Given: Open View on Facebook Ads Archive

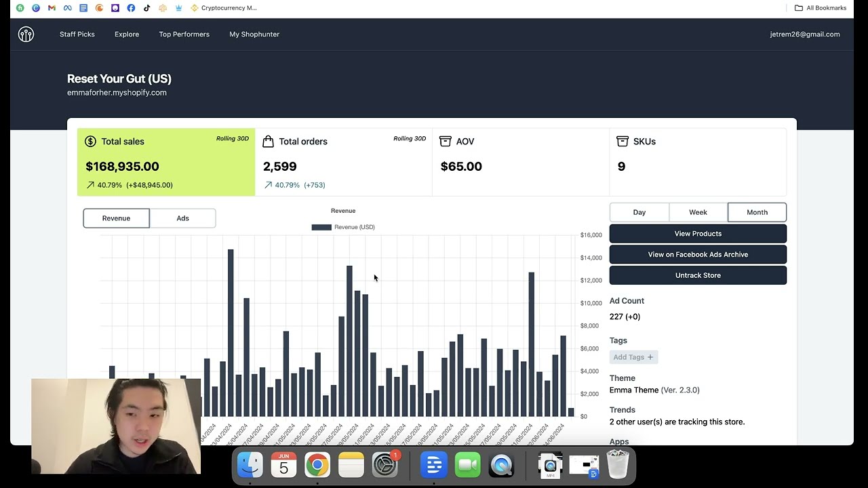Looking at the screenshot, I should [x=698, y=254].
